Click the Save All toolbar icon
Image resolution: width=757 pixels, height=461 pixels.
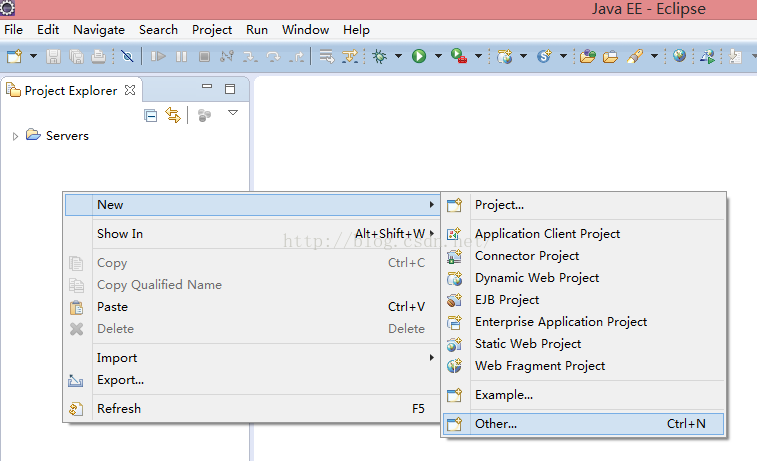pyautogui.click(x=76, y=56)
